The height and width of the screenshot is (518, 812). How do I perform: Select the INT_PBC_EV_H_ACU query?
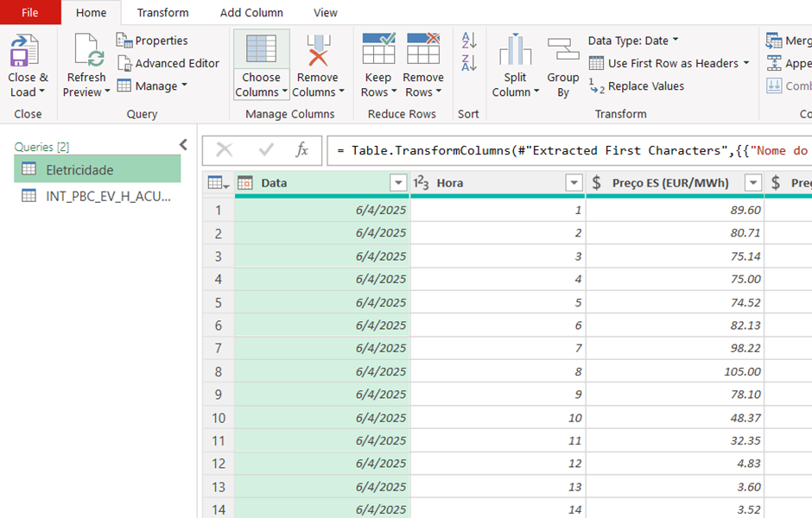(x=107, y=196)
